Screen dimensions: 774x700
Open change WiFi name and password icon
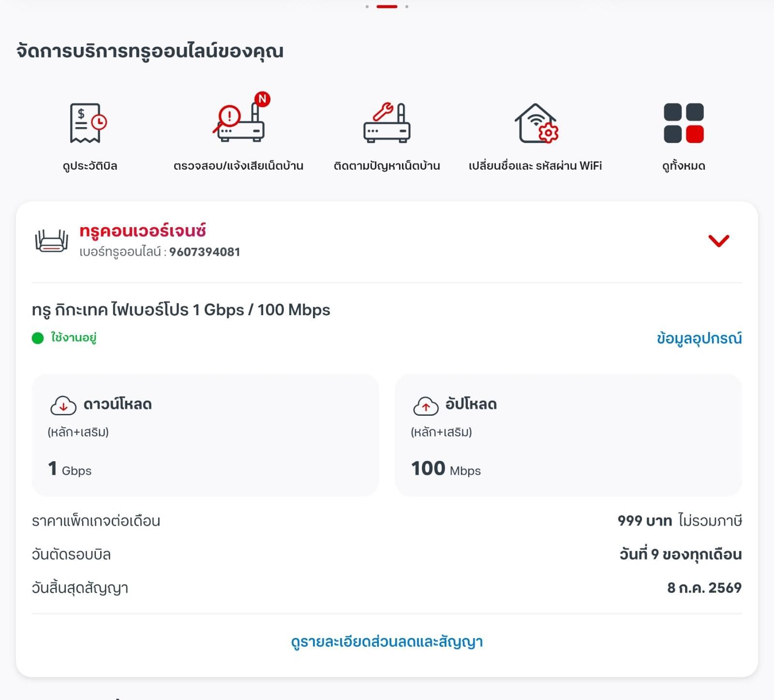click(x=536, y=123)
